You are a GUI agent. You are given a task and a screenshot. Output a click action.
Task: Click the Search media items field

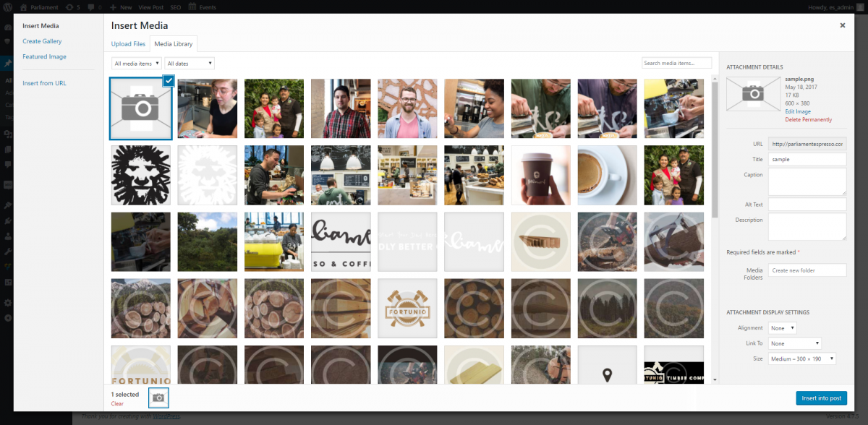pos(676,63)
